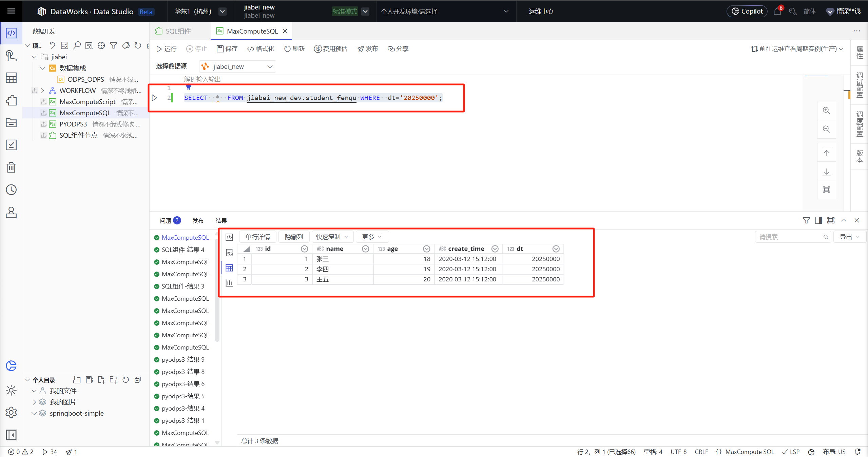Expand the WORKFLOW tree node
The image size is (868, 457).
[43, 91]
